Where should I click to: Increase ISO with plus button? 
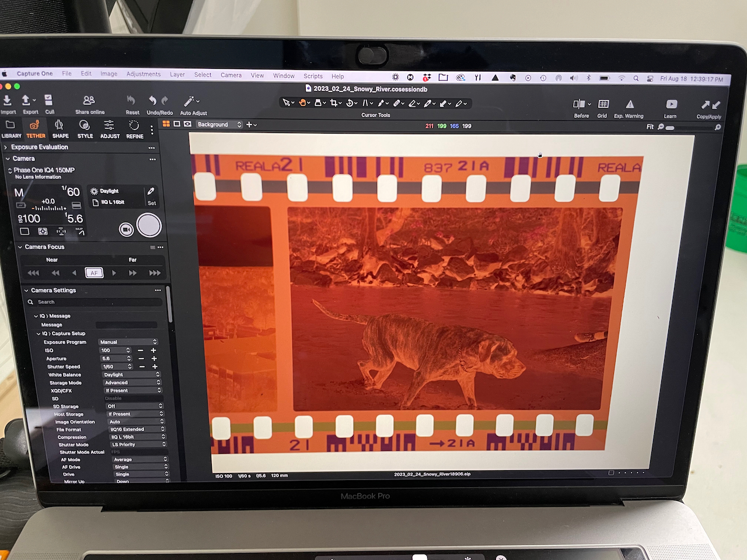(x=153, y=350)
